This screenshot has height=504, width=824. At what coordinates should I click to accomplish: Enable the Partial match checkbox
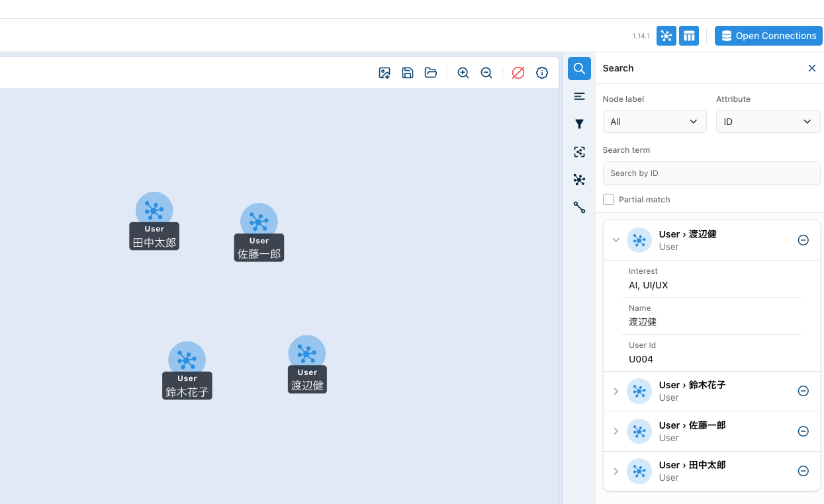(609, 199)
